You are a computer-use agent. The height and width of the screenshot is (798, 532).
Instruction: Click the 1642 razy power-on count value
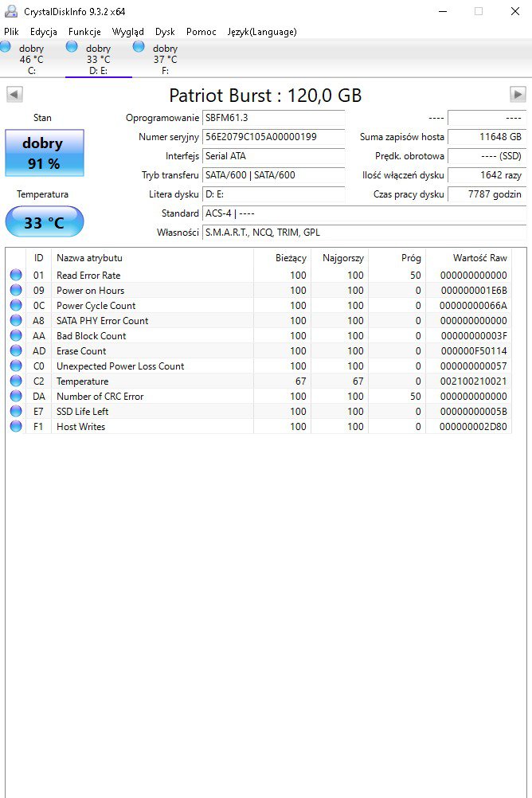(487, 175)
